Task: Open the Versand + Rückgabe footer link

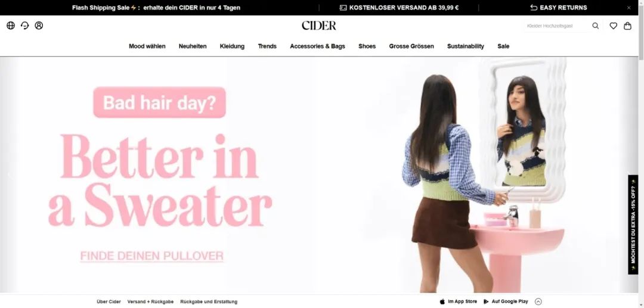Action: pos(150,301)
